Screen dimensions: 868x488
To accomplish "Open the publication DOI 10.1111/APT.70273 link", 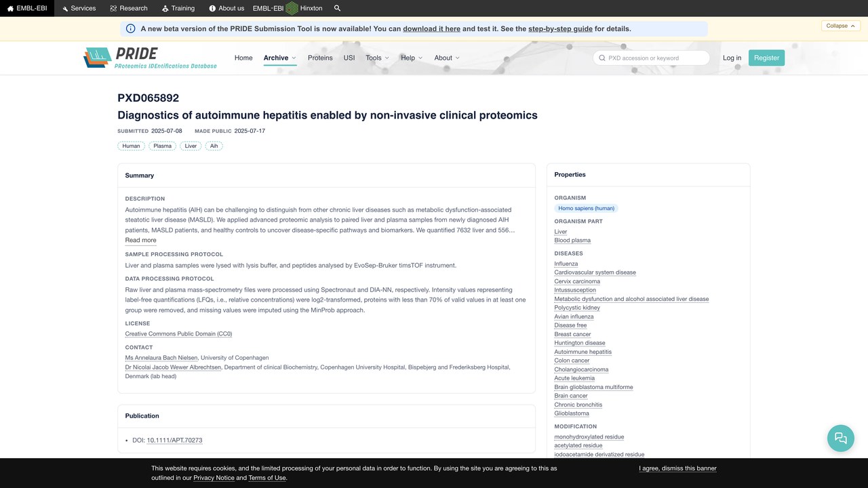I will click(x=174, y=440).
